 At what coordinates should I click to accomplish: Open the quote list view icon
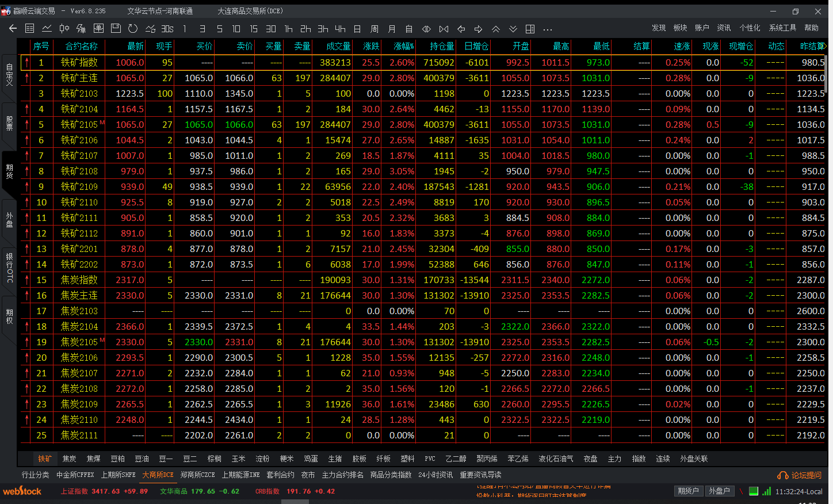[30, 28]
